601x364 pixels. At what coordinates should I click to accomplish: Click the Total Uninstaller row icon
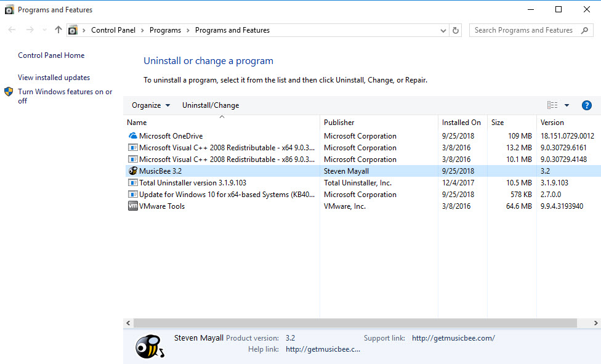132,182
